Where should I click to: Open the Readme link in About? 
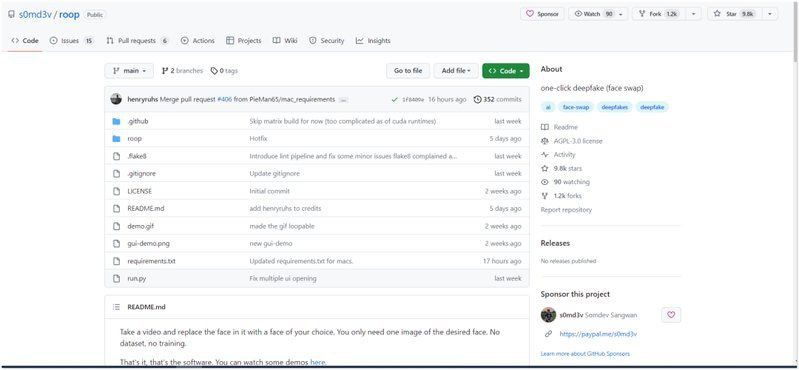pyautogui.click(x=560, y=127)
